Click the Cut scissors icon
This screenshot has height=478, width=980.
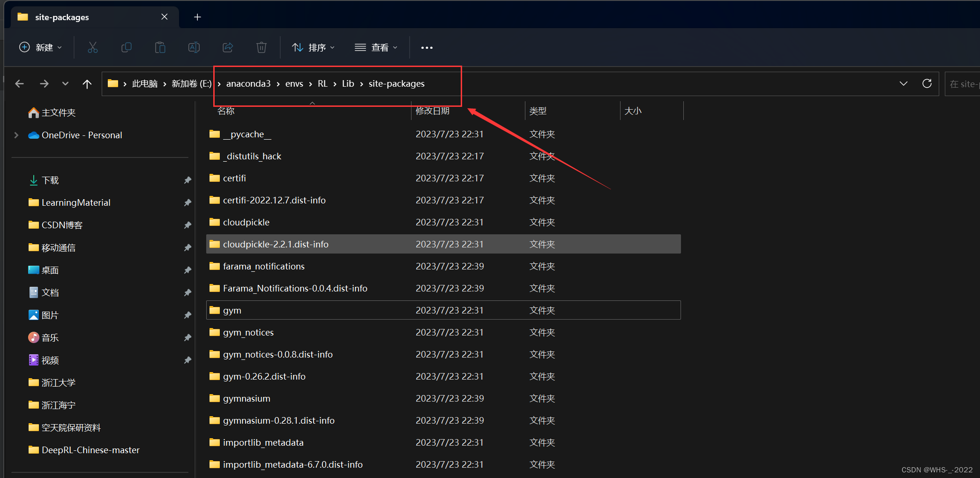pyautogui.click(x=93, y=47)
